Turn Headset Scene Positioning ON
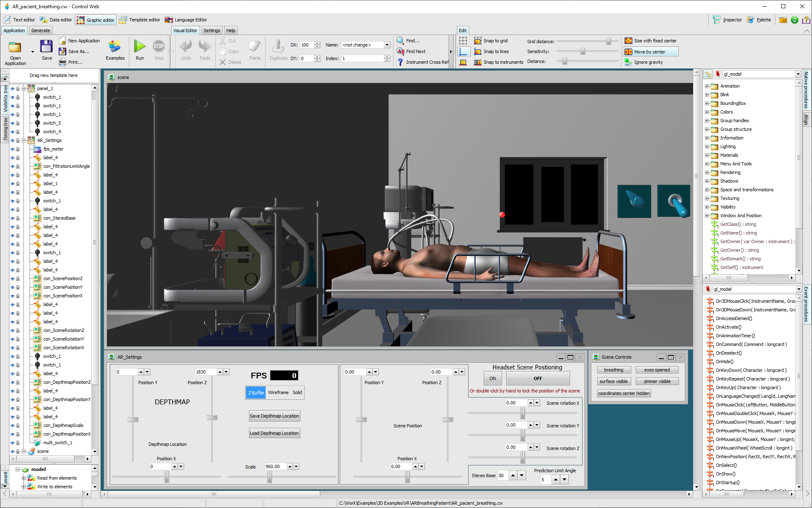The image size is (812, 508). [493, 378]
